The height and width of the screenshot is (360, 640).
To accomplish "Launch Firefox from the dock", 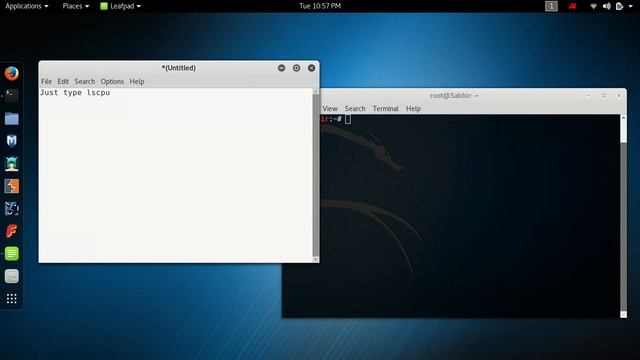I will point(11,74).
